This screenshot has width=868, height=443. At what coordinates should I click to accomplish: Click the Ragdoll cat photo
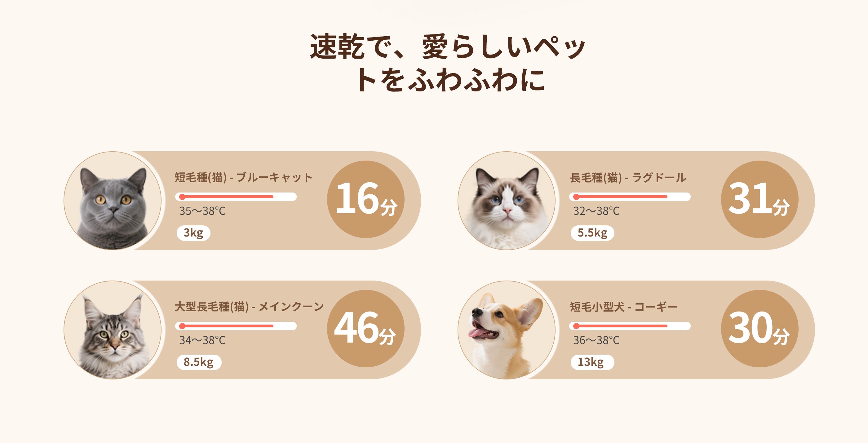point(507,201)
